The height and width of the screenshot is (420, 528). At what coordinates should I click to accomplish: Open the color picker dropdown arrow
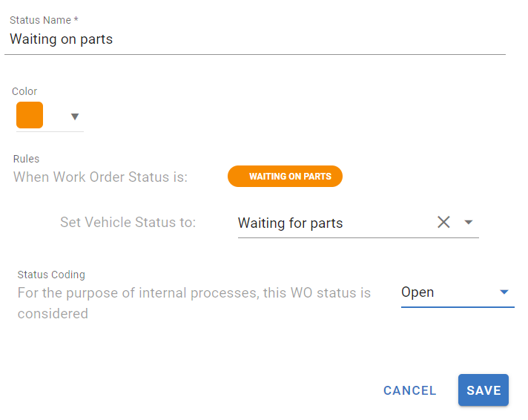click(x=74, y=117)
